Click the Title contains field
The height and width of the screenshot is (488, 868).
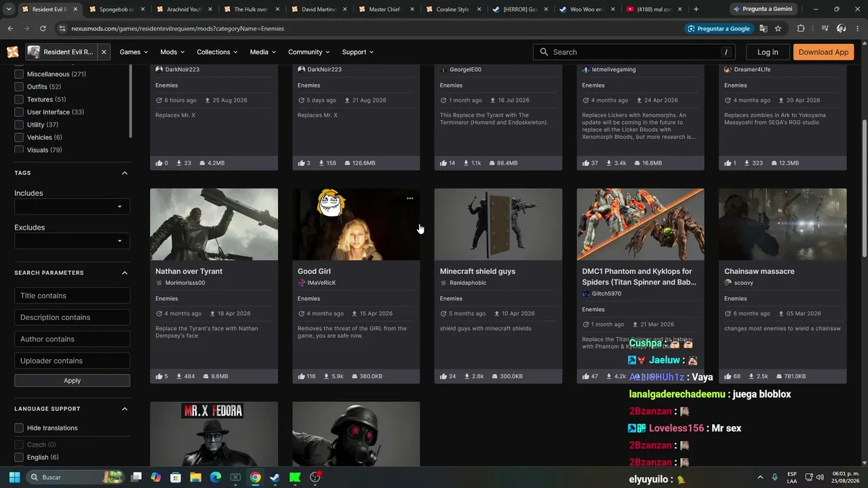coord(72,296)
